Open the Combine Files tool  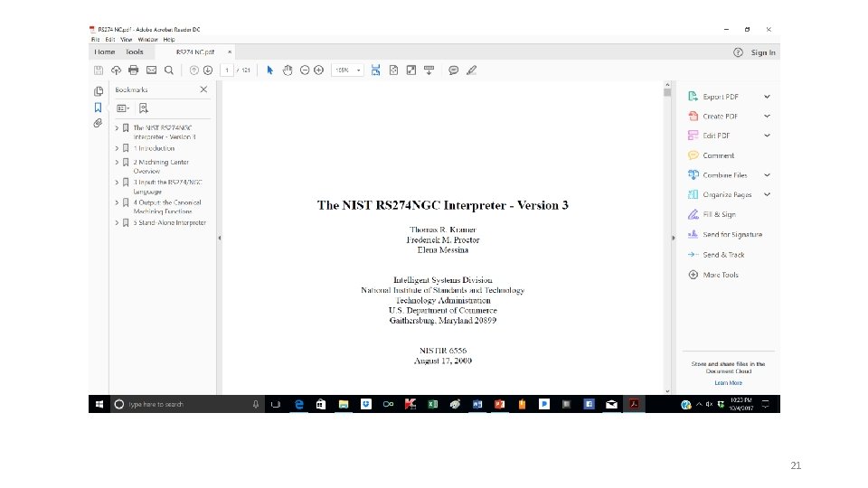pyautogui.click(x=724, y=175)
